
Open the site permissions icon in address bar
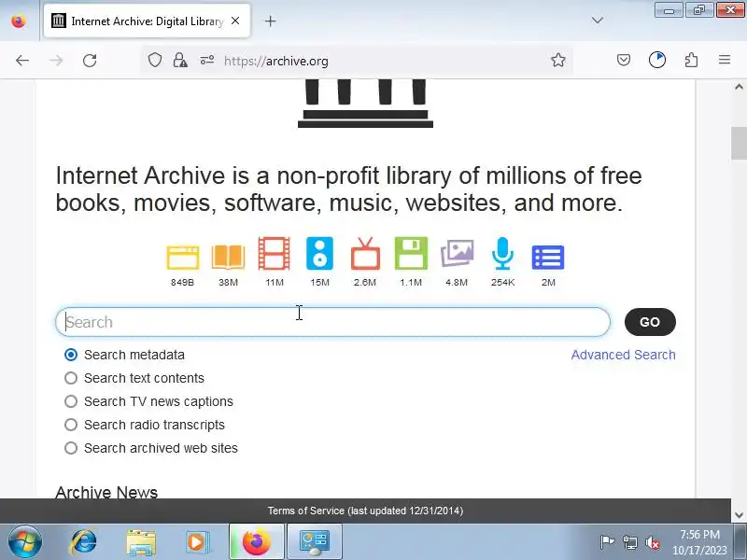pyautogui.click(x=206, y=61)
